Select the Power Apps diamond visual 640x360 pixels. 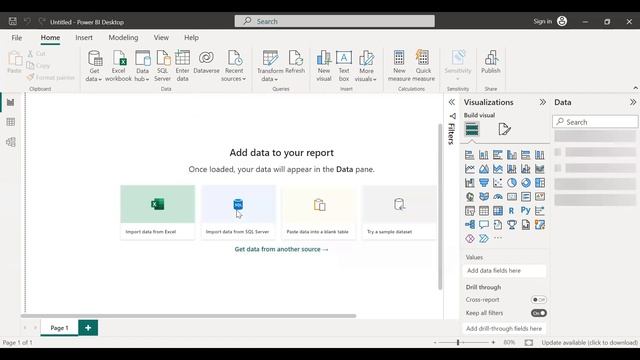coord(470,238)
